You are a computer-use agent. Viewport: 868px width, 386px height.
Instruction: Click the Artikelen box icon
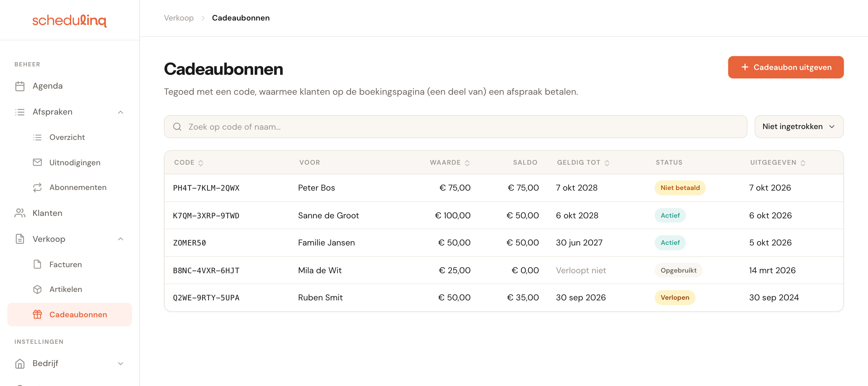pyautogui.click(x=37, y=289)
